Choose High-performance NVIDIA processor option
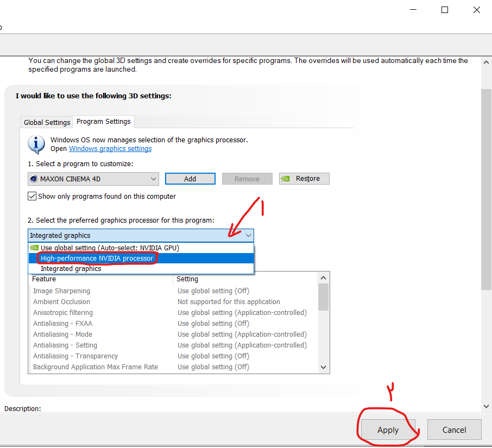Image resolution: width=492 pixels, height=448 pixels. (x=141, y=258)
